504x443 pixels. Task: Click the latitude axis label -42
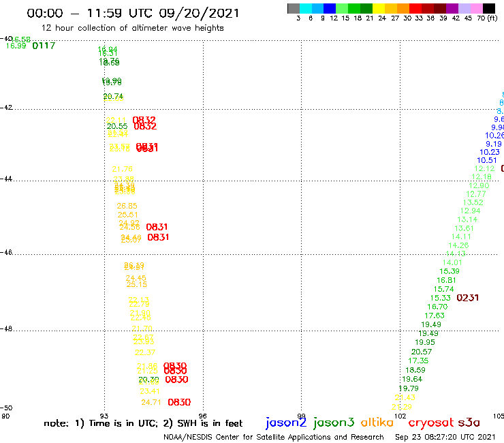(6, 107)
